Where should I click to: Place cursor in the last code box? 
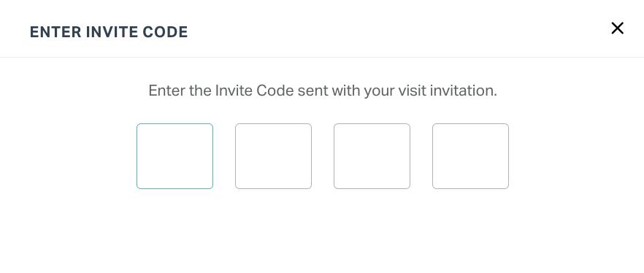point(471,156)
